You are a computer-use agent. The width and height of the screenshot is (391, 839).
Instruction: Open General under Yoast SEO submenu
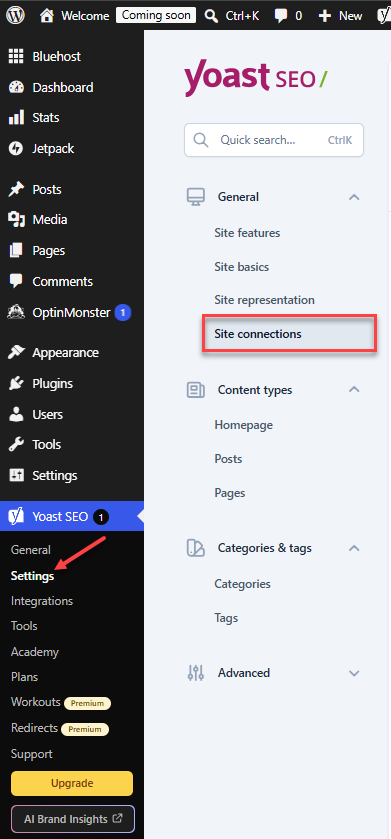click(x=30, y=550)
